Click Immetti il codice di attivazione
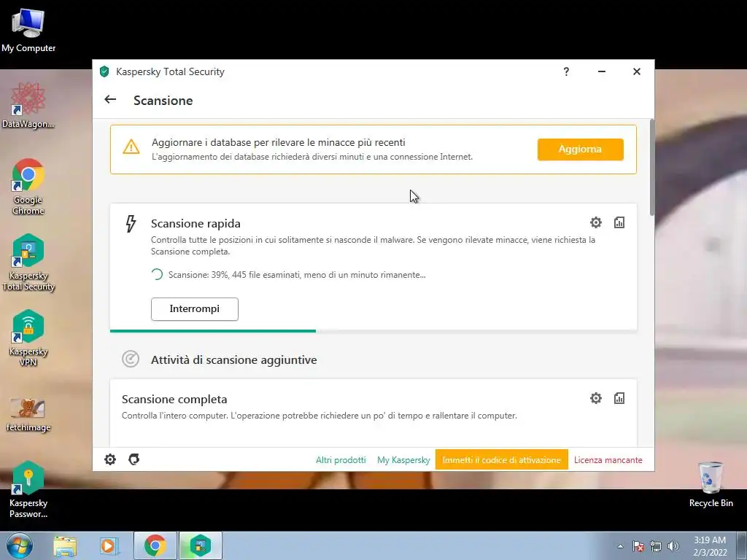Screen dimensions: 747x560 [501, 460]
